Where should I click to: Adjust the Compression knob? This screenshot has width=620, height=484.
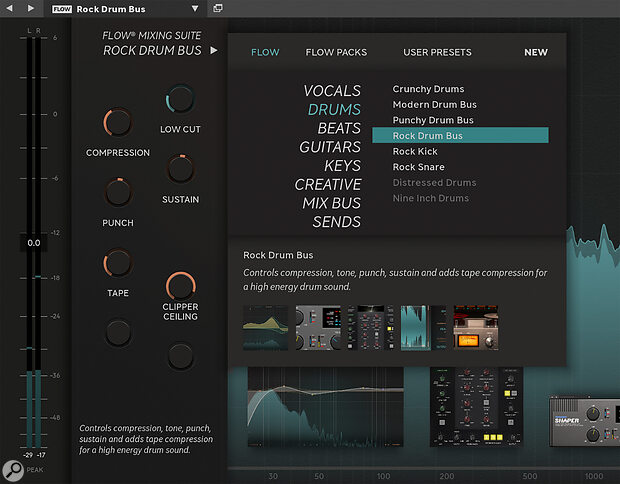(118, 122)
